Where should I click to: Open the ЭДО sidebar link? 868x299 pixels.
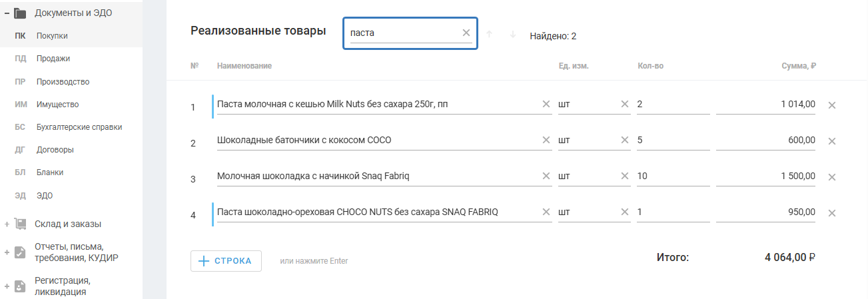[45, 195]
